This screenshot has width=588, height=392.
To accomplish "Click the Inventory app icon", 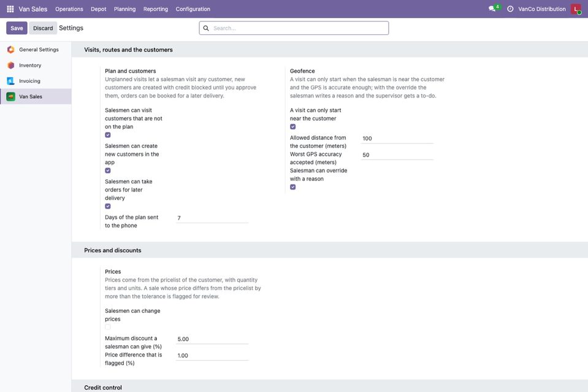I will (x=11, y=65).
